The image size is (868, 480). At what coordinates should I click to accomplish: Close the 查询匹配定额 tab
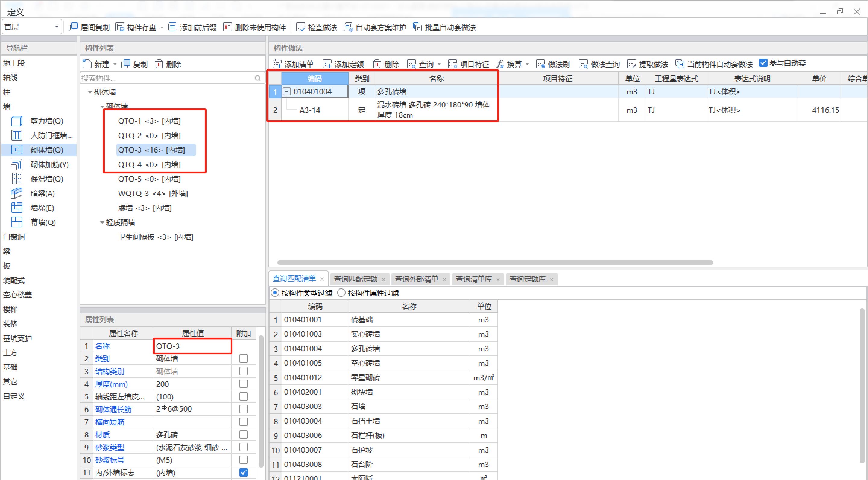click(x=383, y=279)
